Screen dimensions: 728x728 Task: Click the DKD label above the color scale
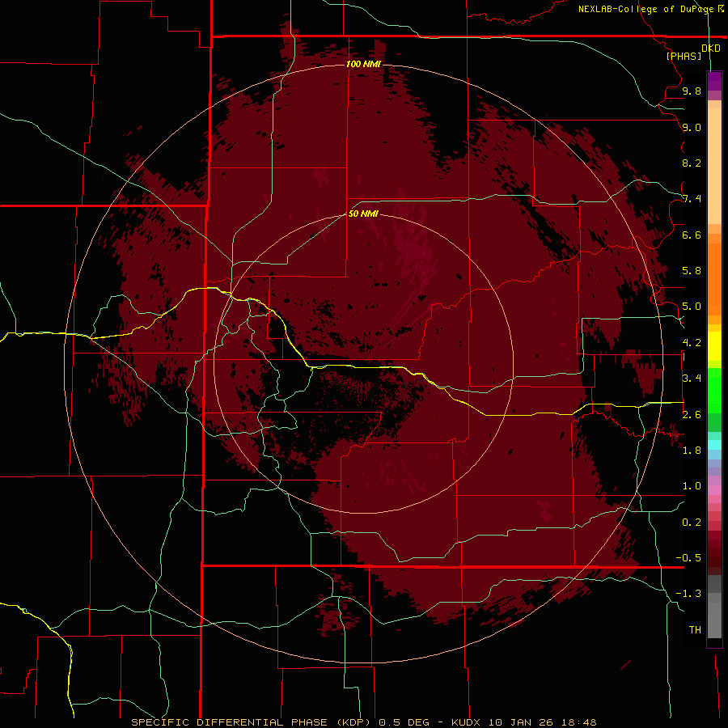[x=711, y=49]
